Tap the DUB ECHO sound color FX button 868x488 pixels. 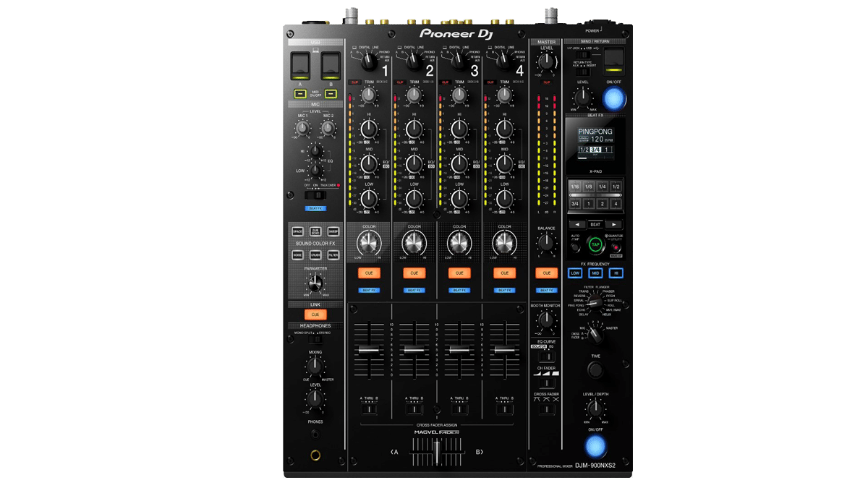(315, 231)
